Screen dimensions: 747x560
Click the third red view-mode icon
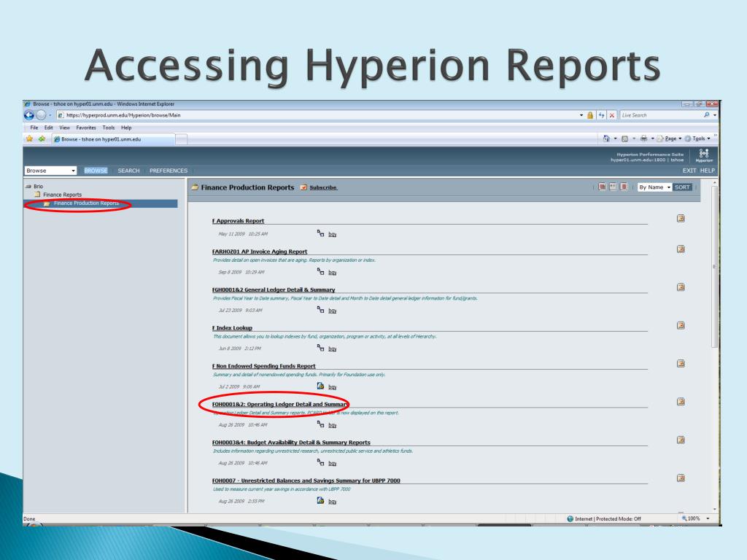[624, 187]
